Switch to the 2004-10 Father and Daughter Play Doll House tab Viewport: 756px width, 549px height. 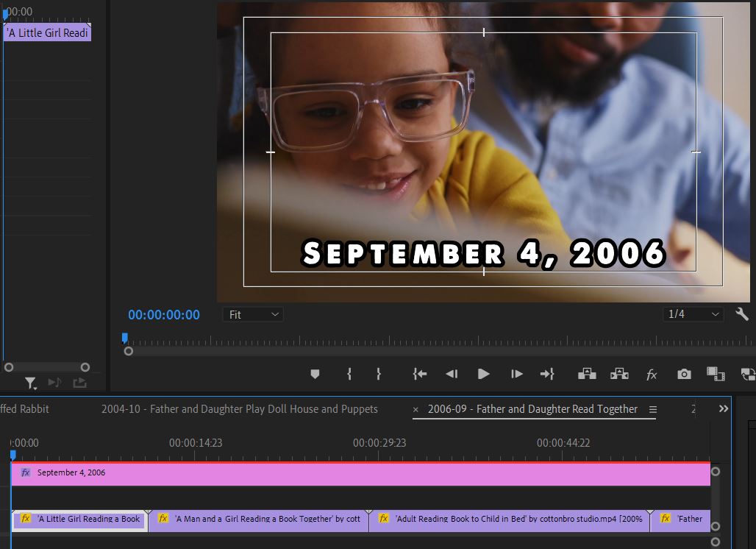point(240,409)
